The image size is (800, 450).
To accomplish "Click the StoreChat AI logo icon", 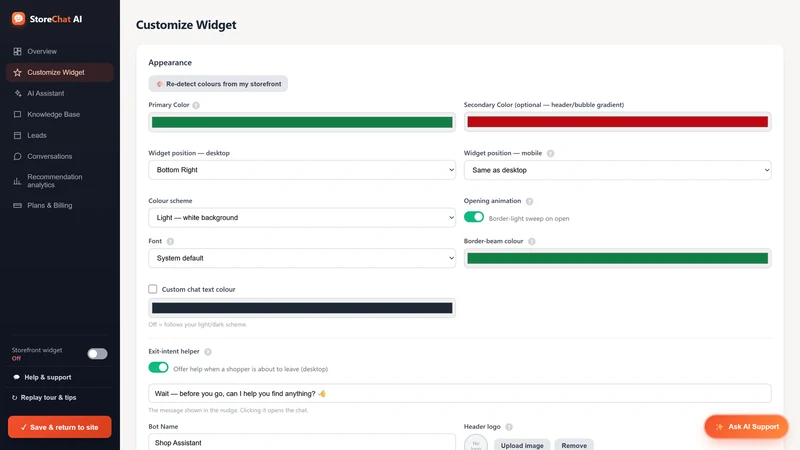I will (x=18, y=19).
